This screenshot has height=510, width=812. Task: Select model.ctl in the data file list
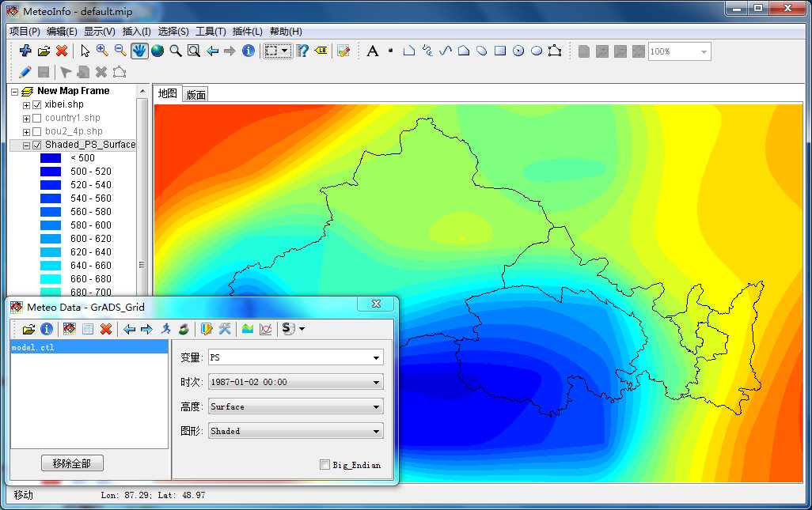[89, 348]
